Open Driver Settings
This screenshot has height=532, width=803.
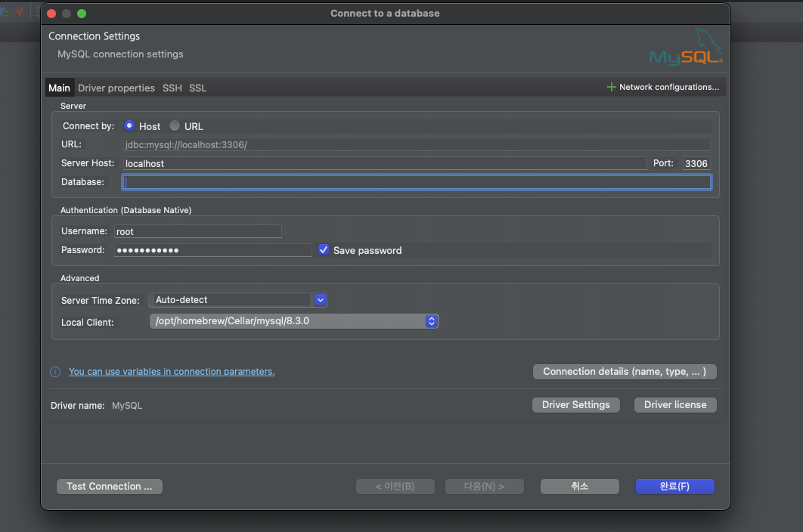[x=576, y=405]
